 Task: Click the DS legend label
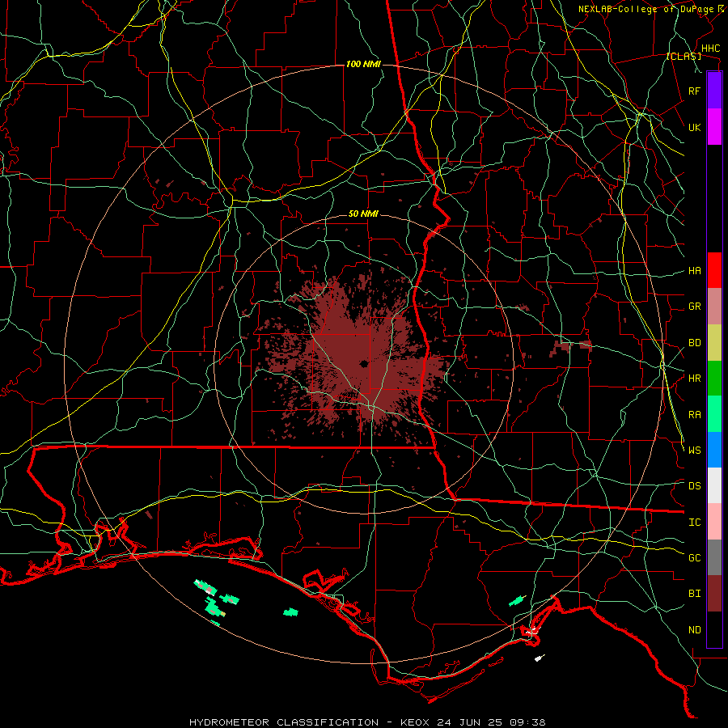[694, 486]
